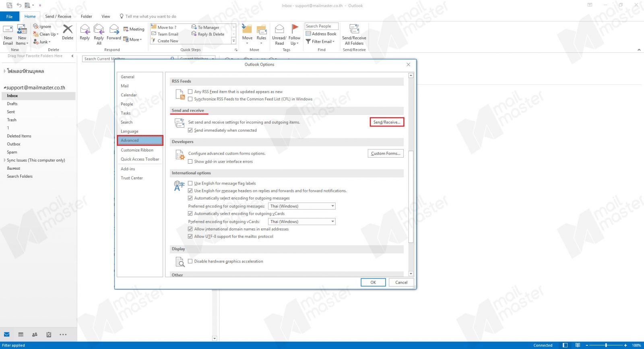Enable Any RSS Feed item updated appears as new
The width and height of the screenshot is (644, 349).
pyautogui.click(x=190, y=91)
